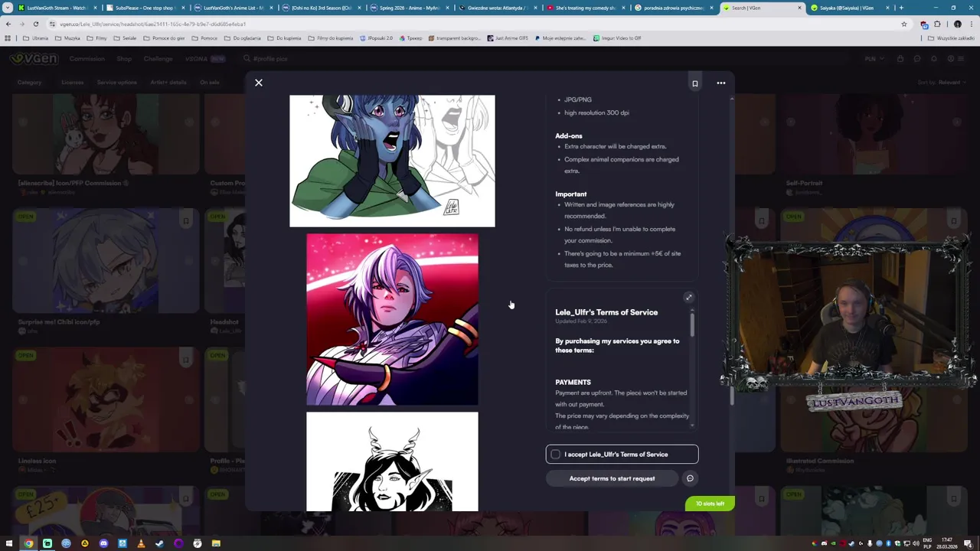Bookmark this service with the bookmark icon
The width and height of the screenshot is (980, 551).
click(x=695, y=83)
